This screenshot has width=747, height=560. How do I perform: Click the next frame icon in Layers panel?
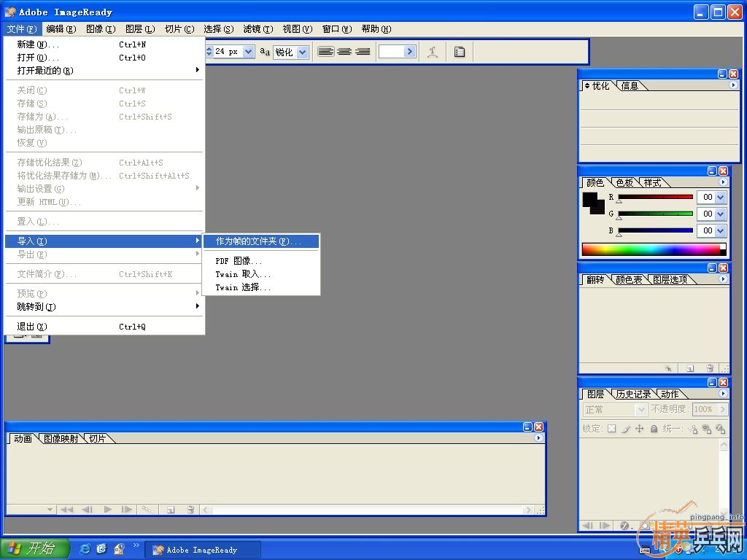point(604,525)
